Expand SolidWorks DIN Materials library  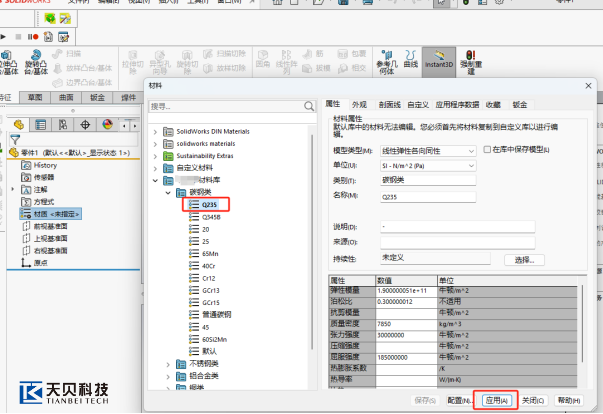click(155, 132)
